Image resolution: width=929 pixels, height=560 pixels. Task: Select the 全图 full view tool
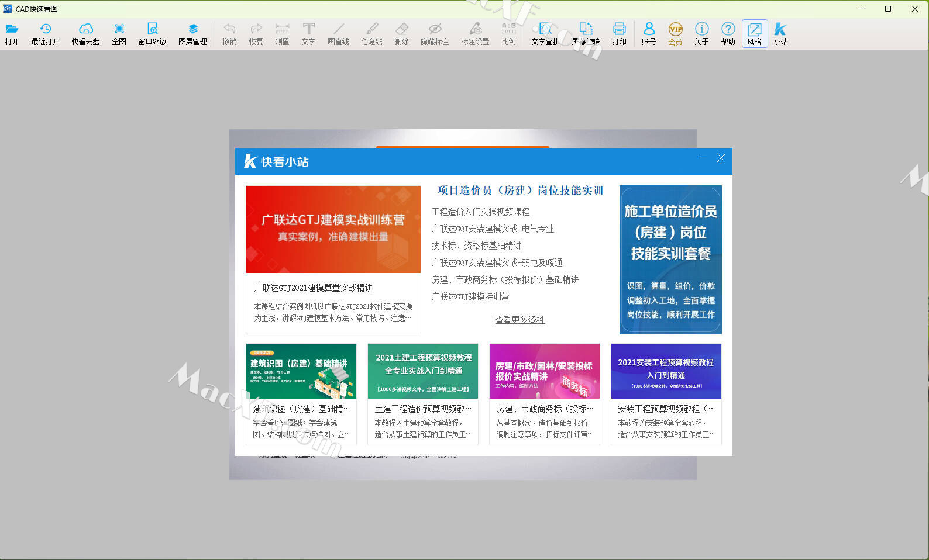pyautogui.click(x=119, y=34)
